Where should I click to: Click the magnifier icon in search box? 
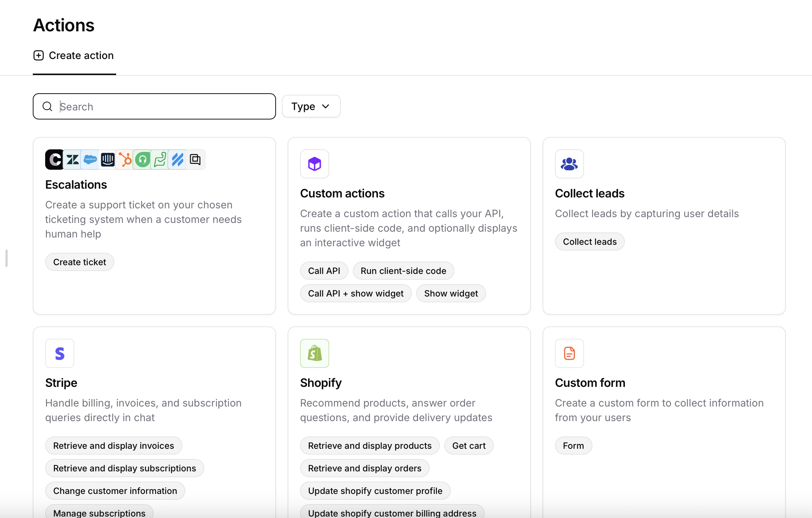pyautogui.click(x=47, y=106)
